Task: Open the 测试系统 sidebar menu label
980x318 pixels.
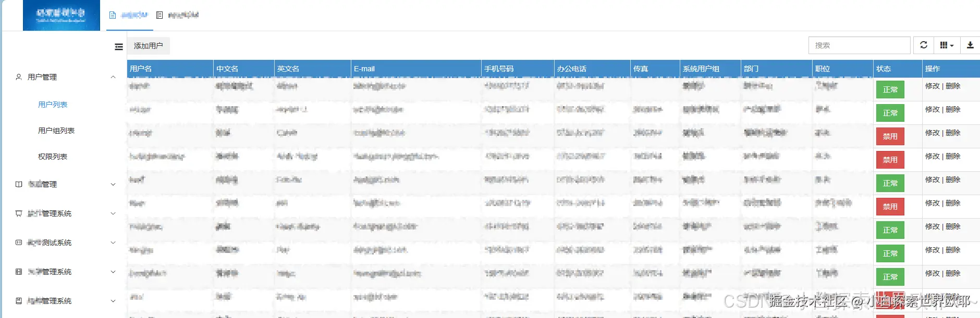Action: pos(50,243)
